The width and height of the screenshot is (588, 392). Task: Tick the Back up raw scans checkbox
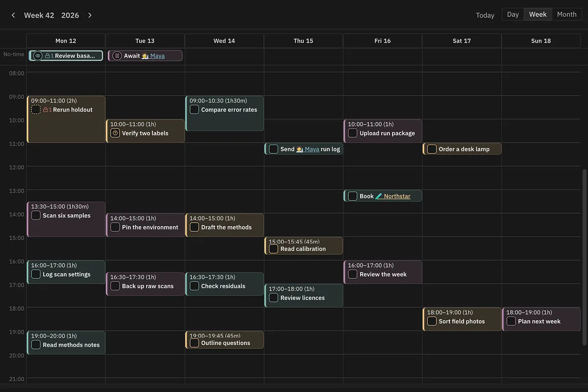pyautogui.click(x=115, y=286)
